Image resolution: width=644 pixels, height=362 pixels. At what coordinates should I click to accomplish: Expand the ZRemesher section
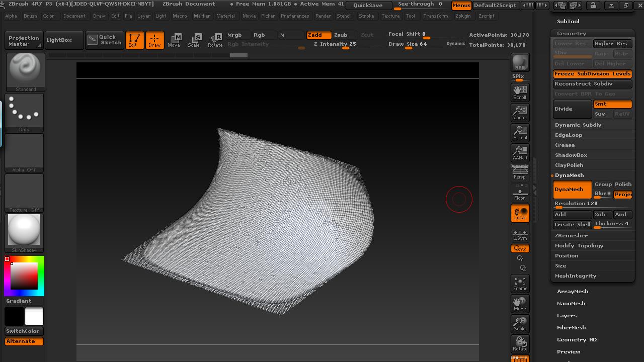(x=571, y=235)
